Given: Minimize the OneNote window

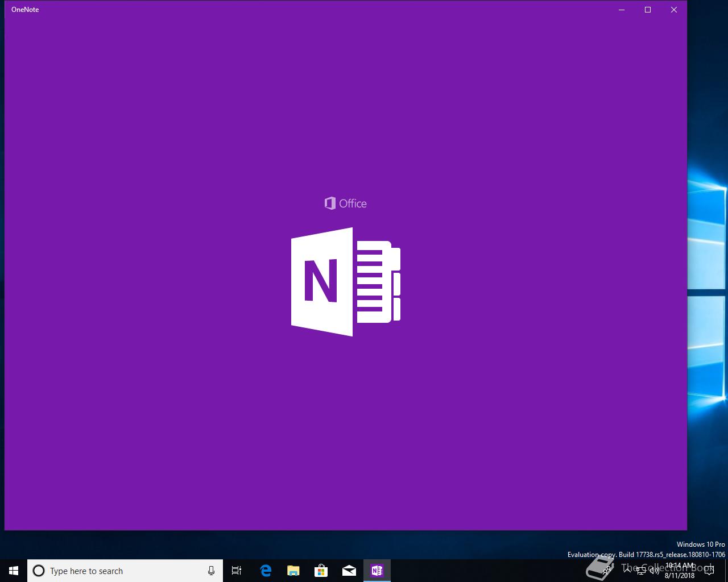Looking at the screenshot, I should point(622,10).
